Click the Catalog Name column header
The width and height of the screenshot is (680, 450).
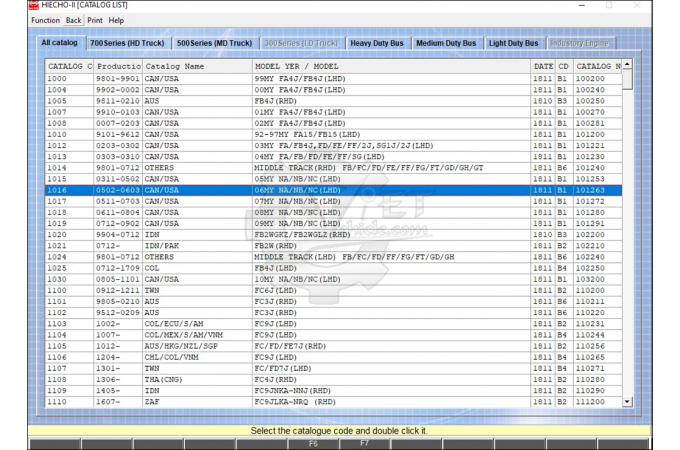click(x=197, y=66)
